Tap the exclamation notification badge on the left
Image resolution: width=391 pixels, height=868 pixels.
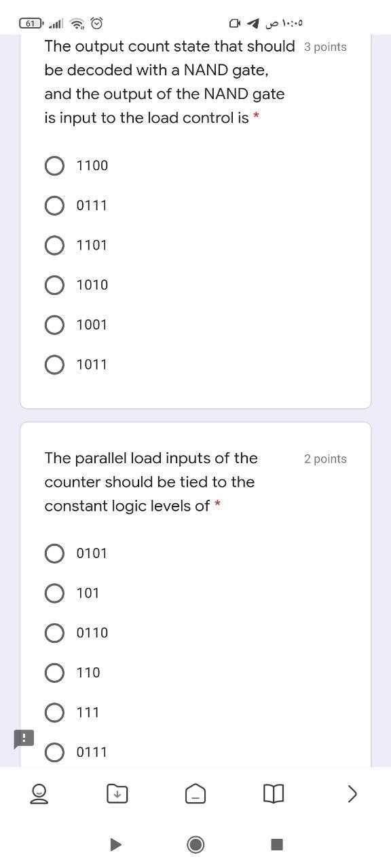(x=23, y=738)
